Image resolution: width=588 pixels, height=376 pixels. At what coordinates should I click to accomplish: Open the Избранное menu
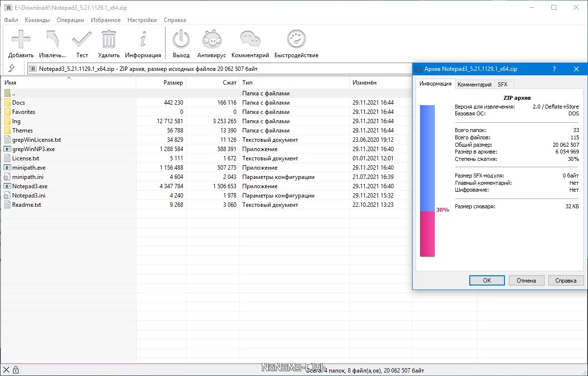pos(106,20)
